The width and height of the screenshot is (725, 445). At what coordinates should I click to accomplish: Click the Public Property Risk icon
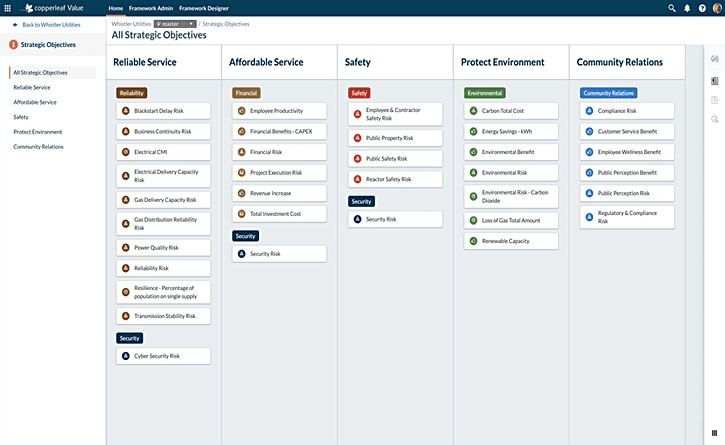pyautogui.click(x=357, y=138)
